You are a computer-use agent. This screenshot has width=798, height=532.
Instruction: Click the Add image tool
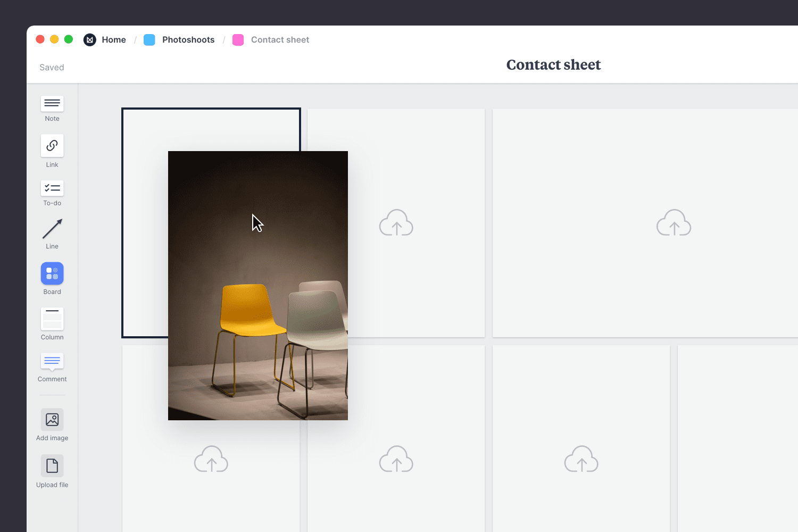coord(52,419)
